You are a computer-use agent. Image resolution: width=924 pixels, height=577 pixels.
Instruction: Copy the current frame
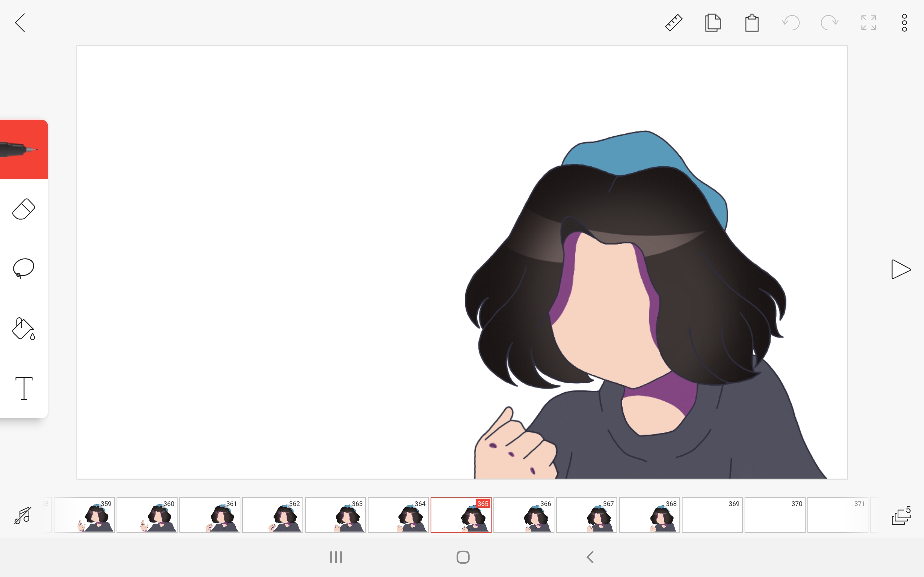[x=712, y=23]
